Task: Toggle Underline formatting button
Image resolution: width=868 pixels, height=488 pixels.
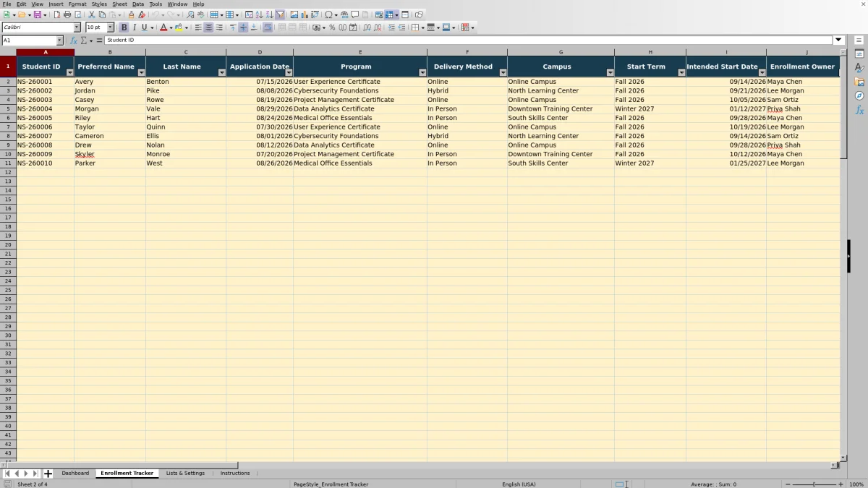Action: click(144, 27)
